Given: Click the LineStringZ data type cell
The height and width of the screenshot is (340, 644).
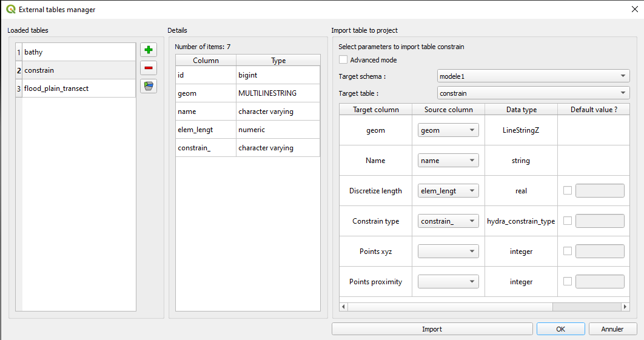Looking at the screenshot, I should (521, 130).
